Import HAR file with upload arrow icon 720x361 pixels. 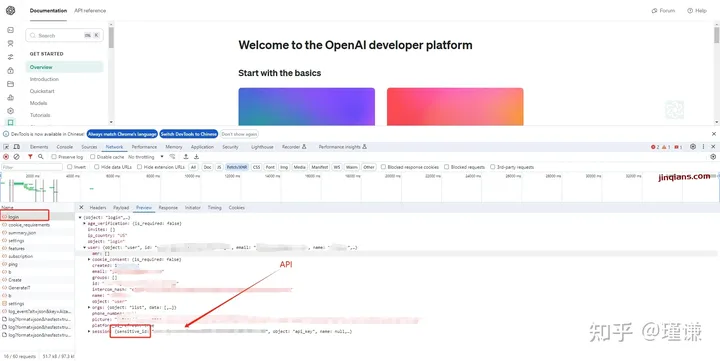pos(186,157)
